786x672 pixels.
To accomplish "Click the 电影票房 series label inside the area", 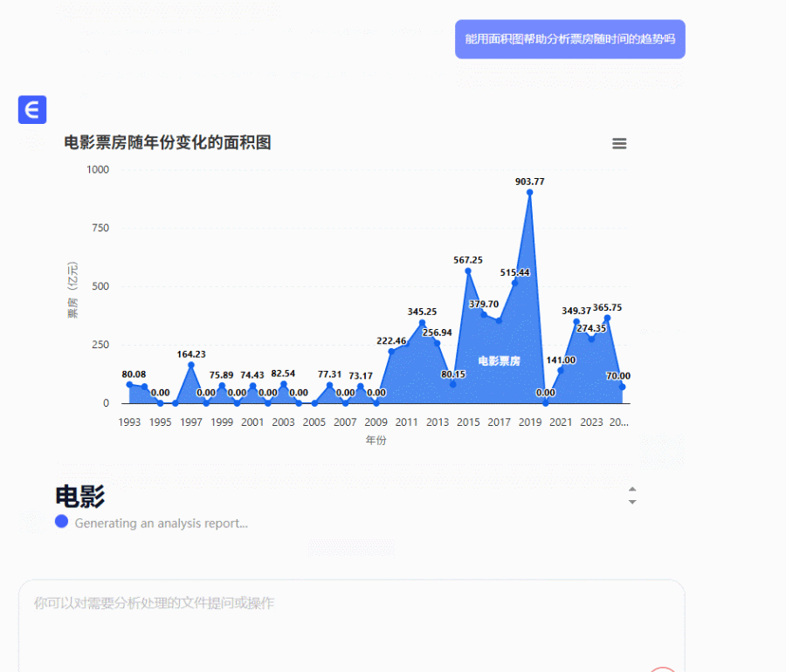I will (499, 361).
